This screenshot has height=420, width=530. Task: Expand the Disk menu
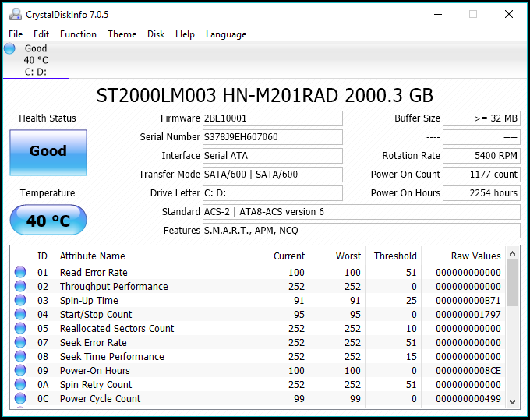tap(156, 34)
